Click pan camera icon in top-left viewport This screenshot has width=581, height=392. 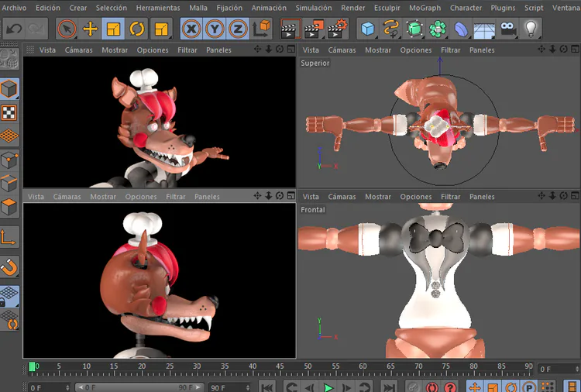point(257,50)
